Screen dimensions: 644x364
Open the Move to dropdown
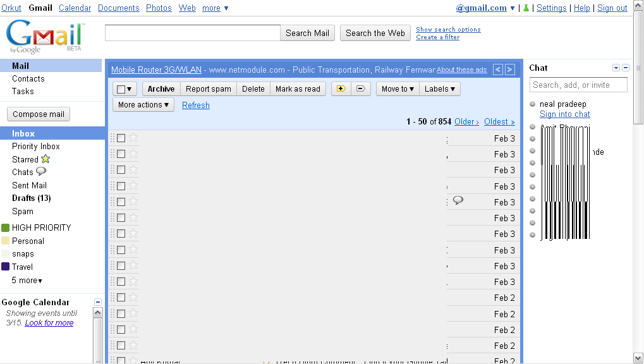click(x=398, y=89)
